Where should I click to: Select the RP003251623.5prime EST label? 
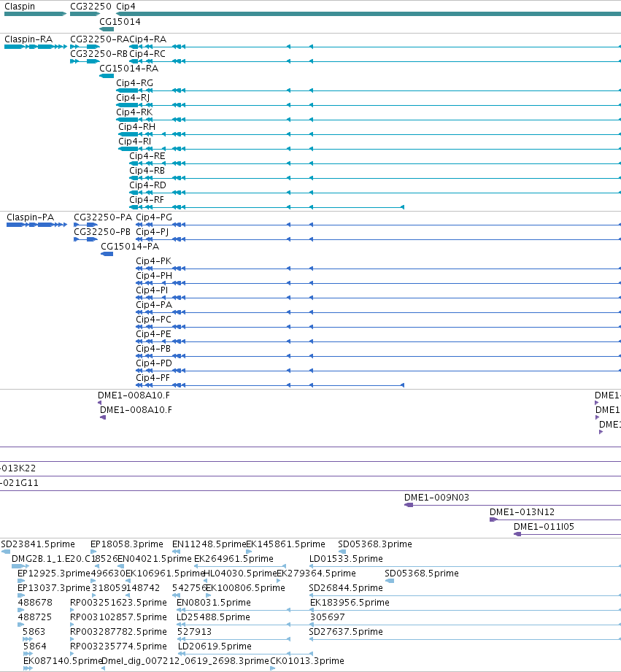pos(118,602)
